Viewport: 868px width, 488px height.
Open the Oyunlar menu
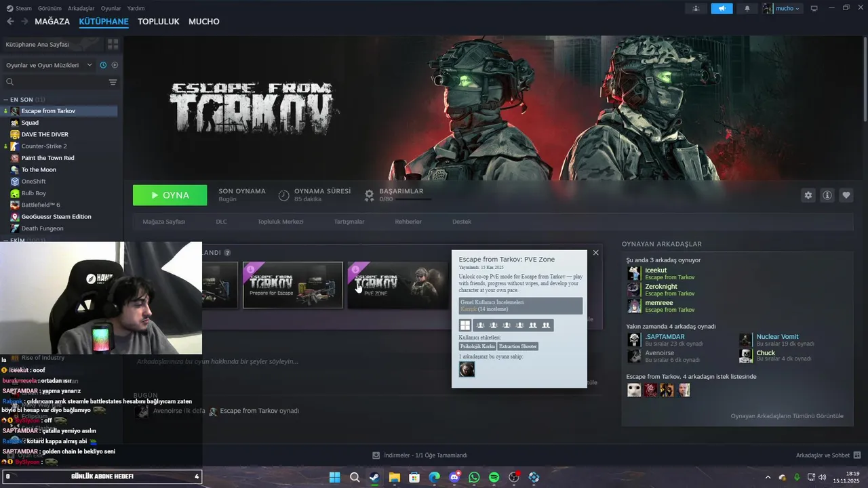(x=111, y=8)
